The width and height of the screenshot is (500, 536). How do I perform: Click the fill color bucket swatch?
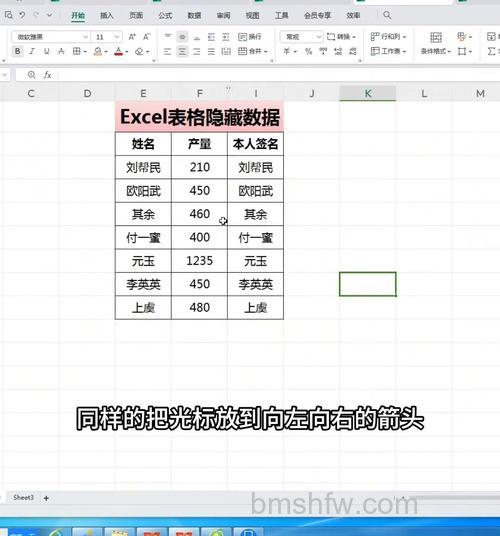[98, 51]
